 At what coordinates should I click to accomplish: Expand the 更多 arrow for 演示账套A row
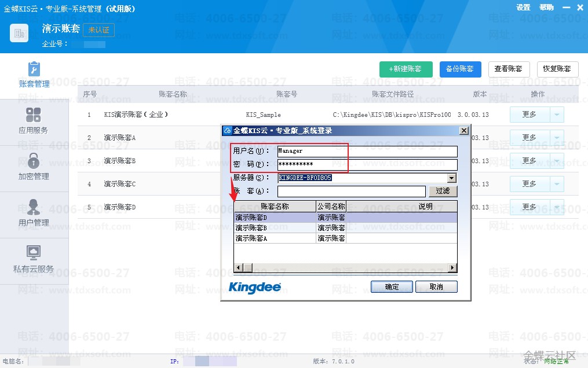click(x=557, y=138)
